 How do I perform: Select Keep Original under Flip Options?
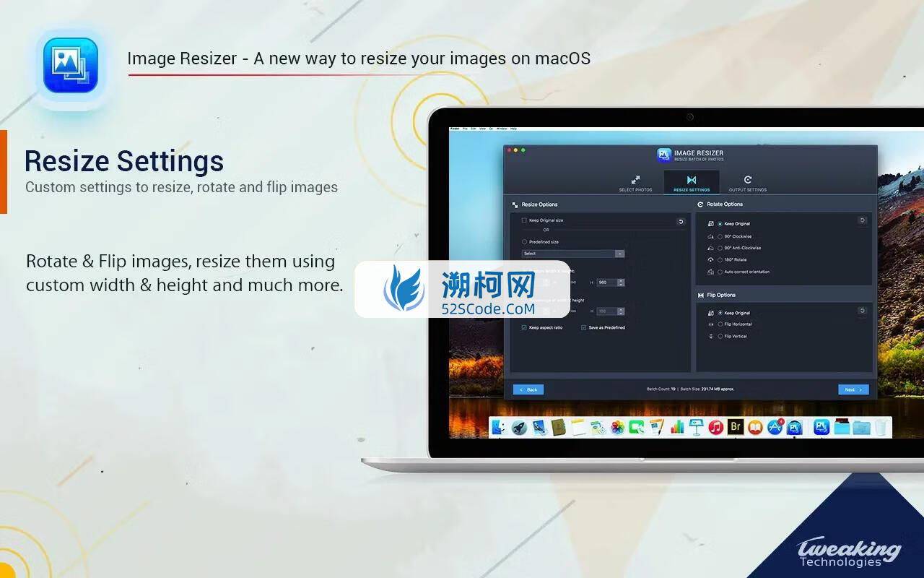pyautogui.click(x=720, y=313)
